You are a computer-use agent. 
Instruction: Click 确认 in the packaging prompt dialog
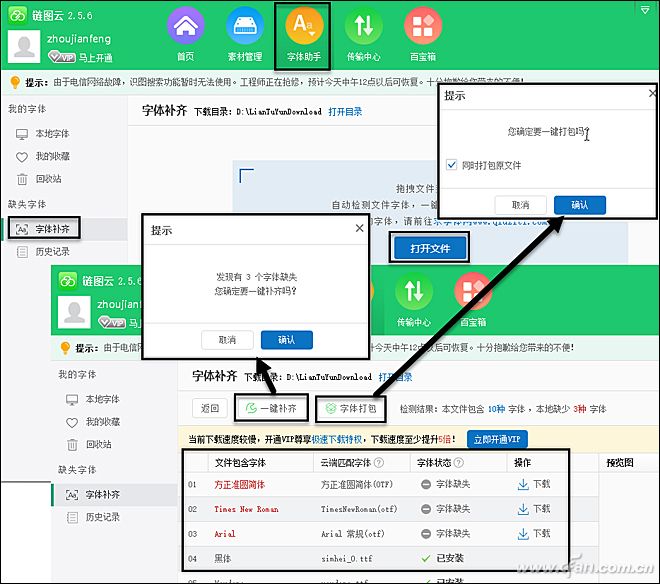coord(580,205)
